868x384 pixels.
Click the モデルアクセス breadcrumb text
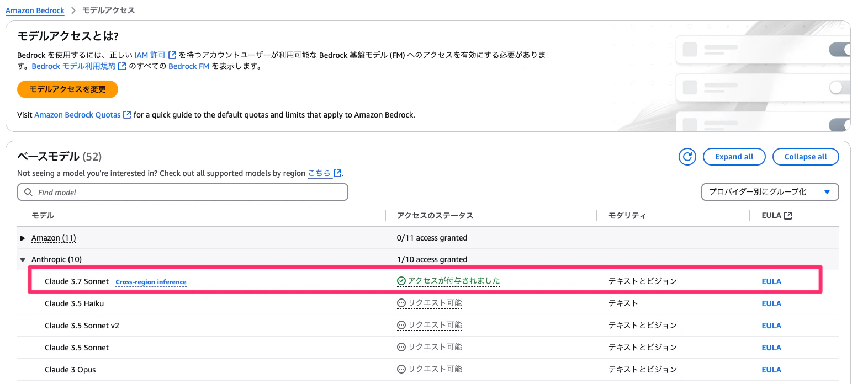coord(108,10)
